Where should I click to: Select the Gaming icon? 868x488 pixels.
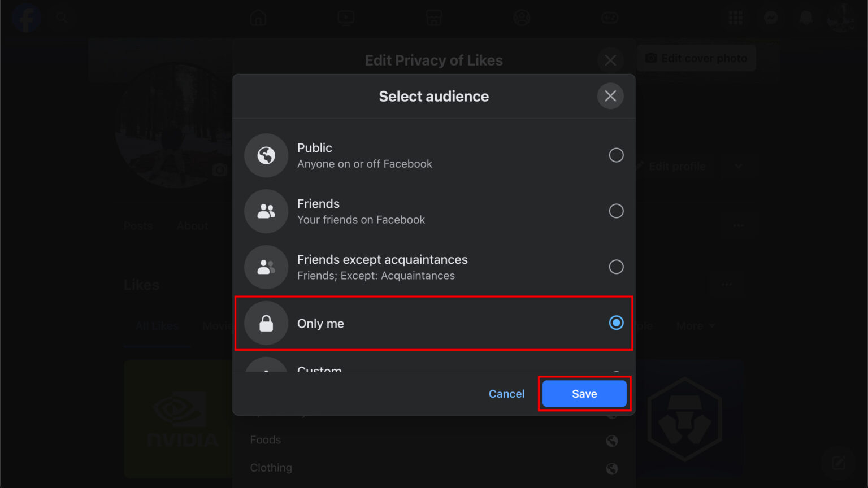(610, 18)
